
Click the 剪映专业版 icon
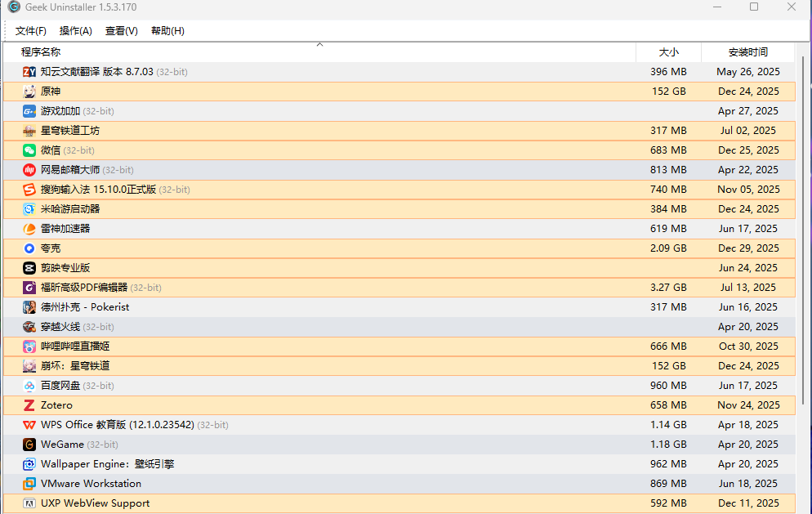tap(29, 268)
